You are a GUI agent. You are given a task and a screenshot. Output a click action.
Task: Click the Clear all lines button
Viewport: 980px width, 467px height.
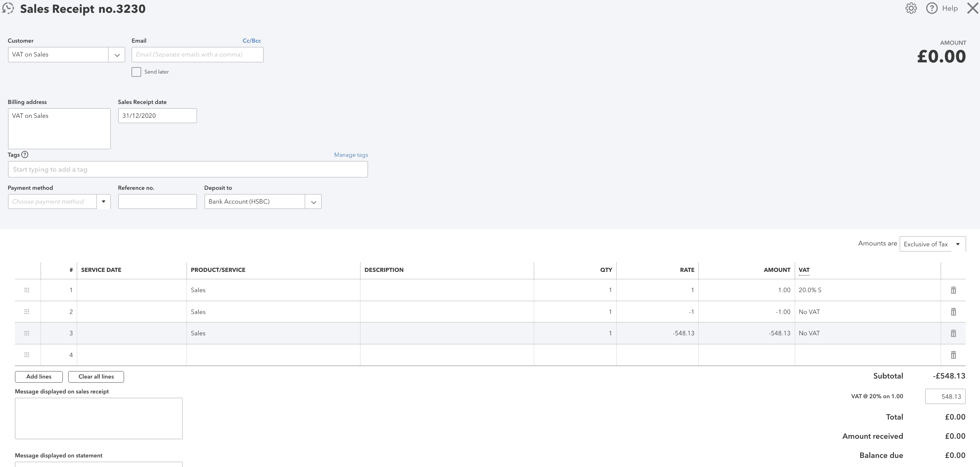[96, 377]
